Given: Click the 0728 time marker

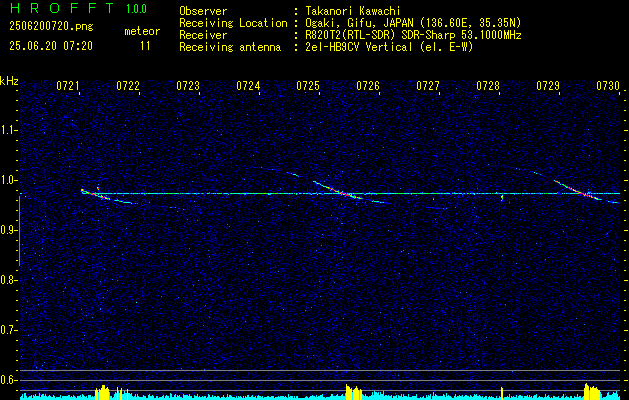Looking at the screenshot, I should click(488, 86).
